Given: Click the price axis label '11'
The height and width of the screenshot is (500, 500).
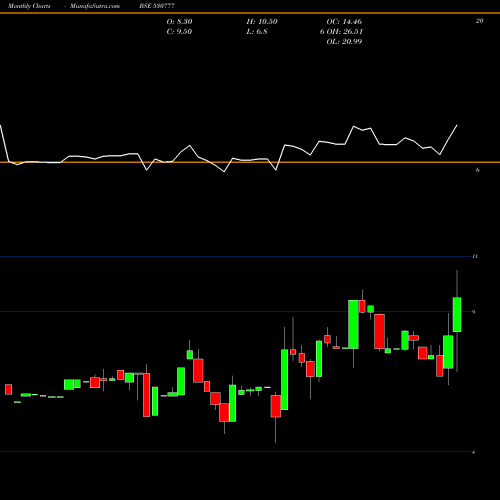Looking at the screenshot, I should coord(475,256).
